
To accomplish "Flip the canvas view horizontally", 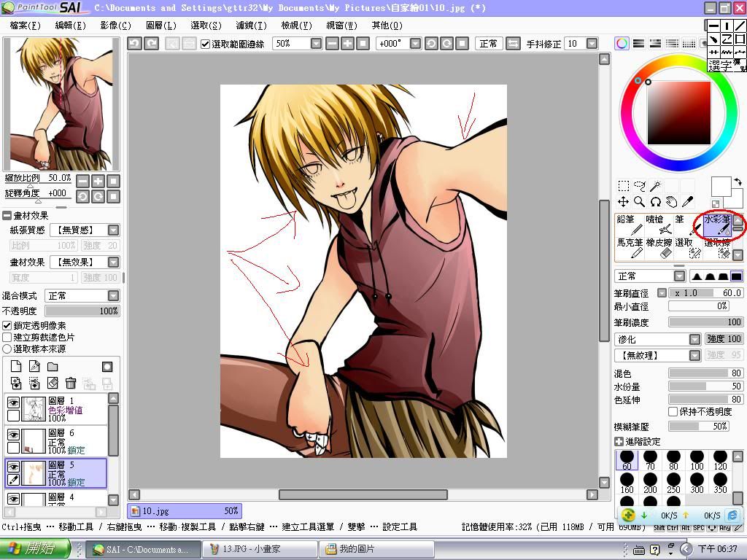I will click(513, 44).
